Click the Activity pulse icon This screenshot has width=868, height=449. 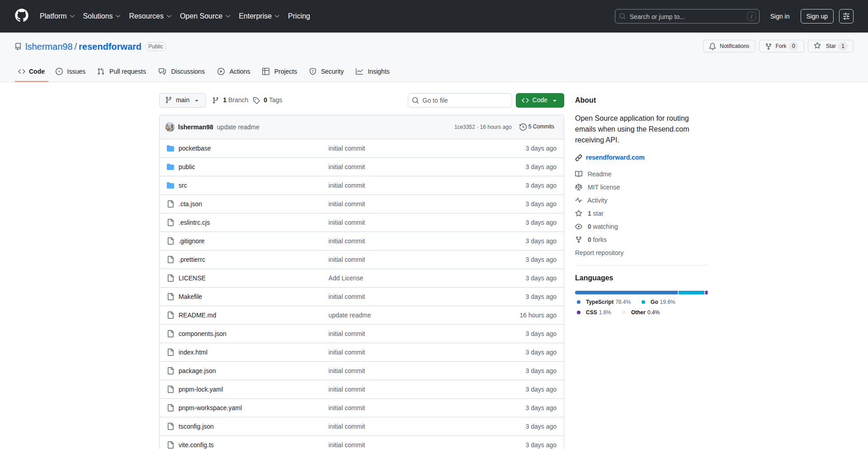tap(579, 200)
